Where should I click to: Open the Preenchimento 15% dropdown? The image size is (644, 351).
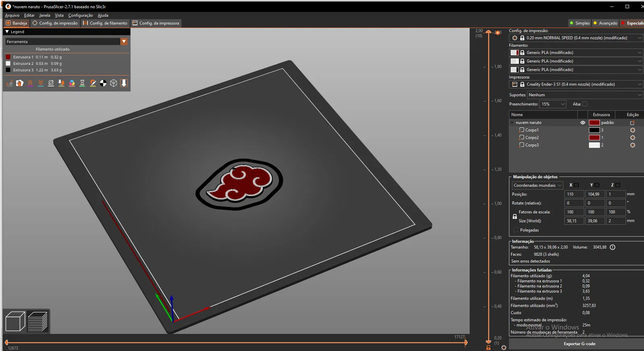coord(553,104)
